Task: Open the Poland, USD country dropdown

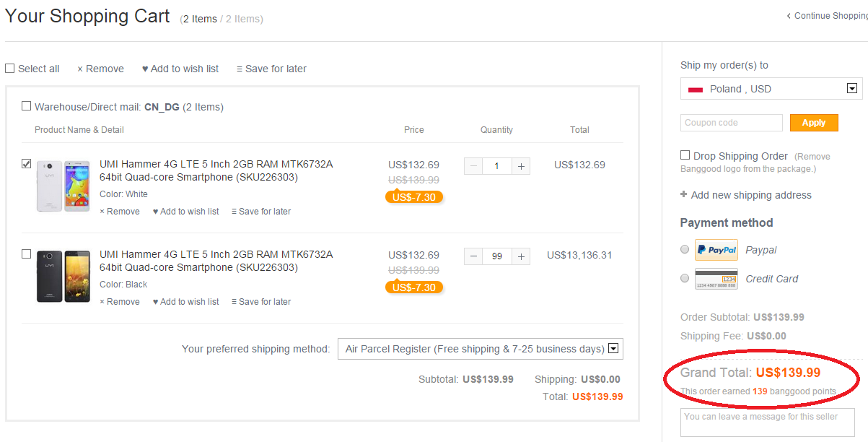Action: pos(771,89)
